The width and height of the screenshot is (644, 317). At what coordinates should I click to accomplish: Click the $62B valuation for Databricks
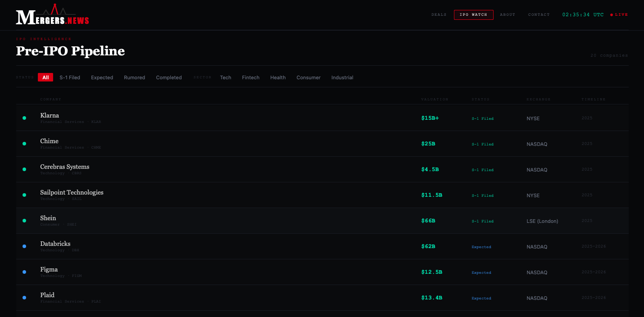pos(428,246)
